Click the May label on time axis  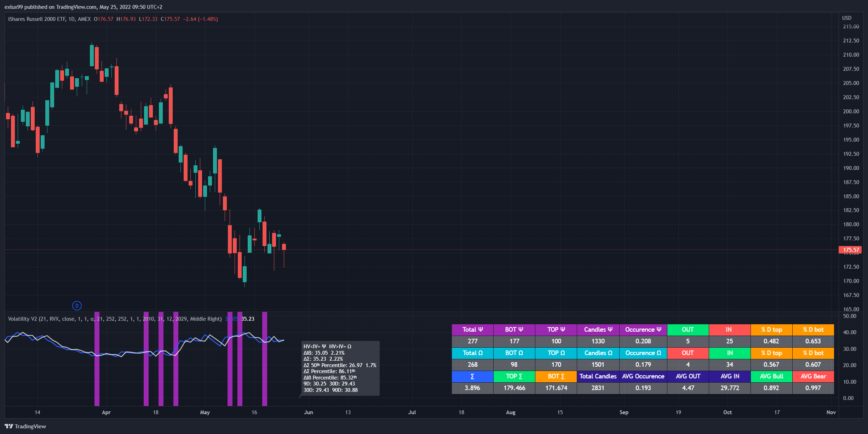[x=205, y=412]
